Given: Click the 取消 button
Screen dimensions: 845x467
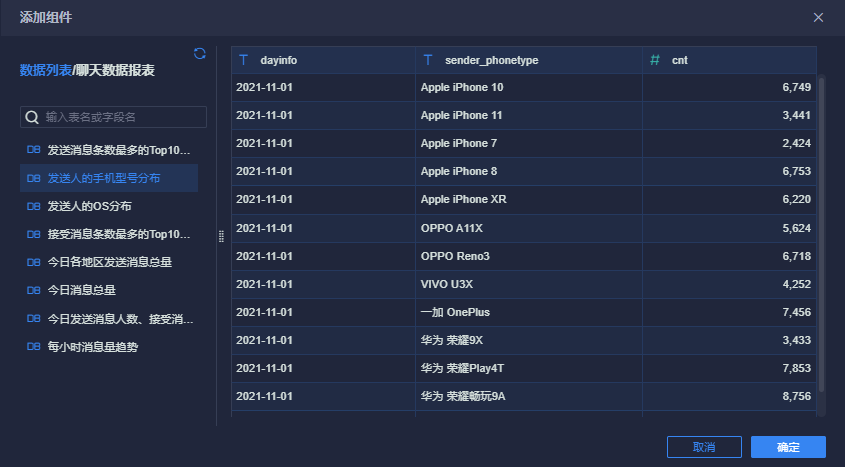Looking at the screenshot, I should [704, 447].
